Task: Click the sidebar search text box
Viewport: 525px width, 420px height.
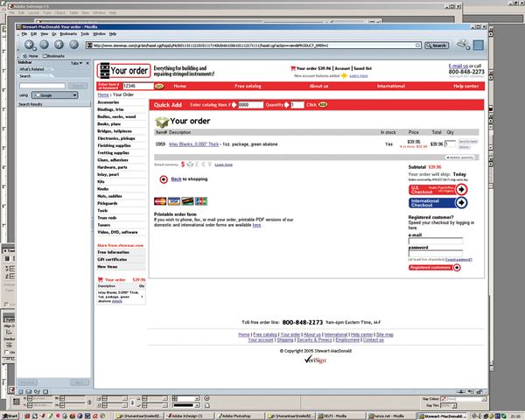Action: pos(42,86)
